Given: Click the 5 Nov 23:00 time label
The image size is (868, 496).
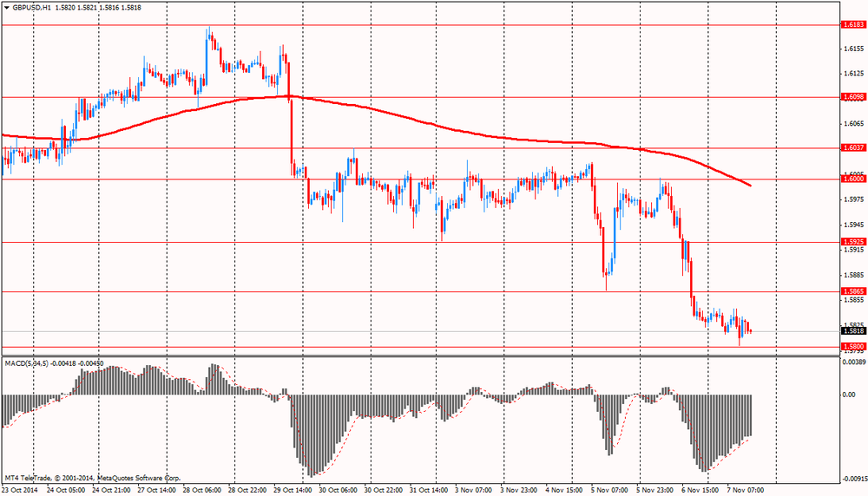Looking at the screenshot, I should pyautogui.click(x=654, y=490).
